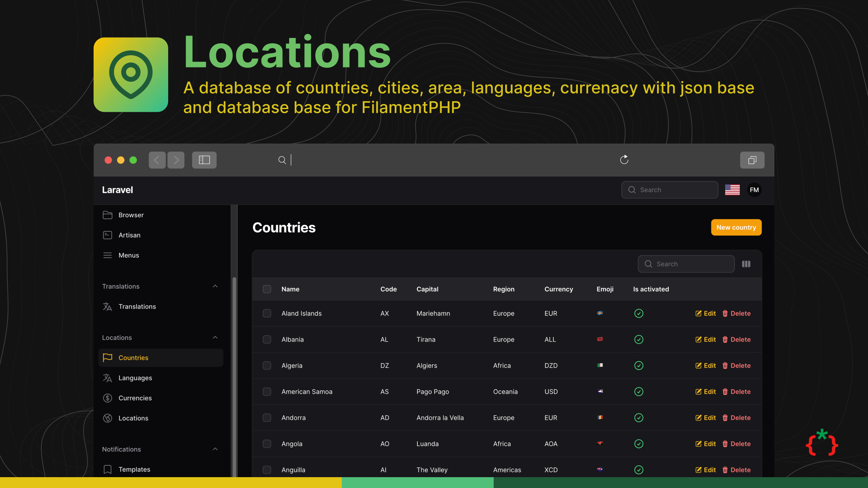This screenshot has height=488, width=868.
Task: Click the toggle columns icon
Action: point(746,264)
